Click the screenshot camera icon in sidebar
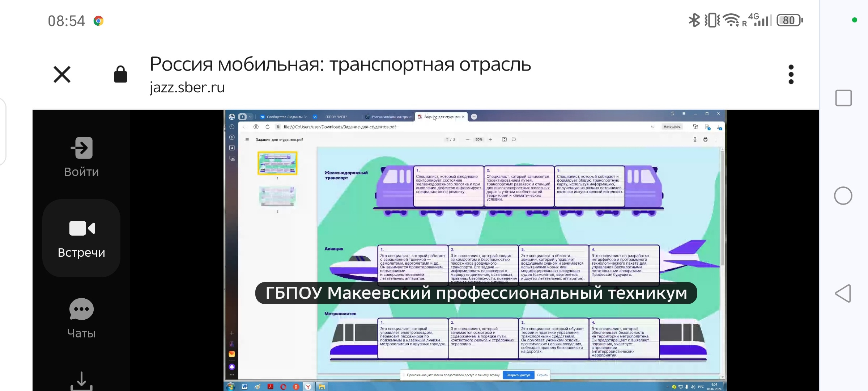The width and height of the screenshot is (868, 391). click(232, 158)
